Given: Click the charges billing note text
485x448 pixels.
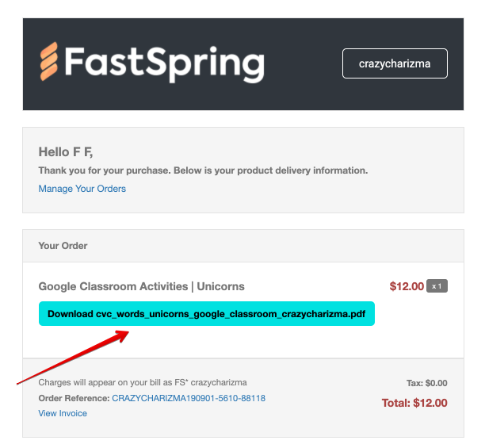Looking at the screenshot, I should point(143,383).
